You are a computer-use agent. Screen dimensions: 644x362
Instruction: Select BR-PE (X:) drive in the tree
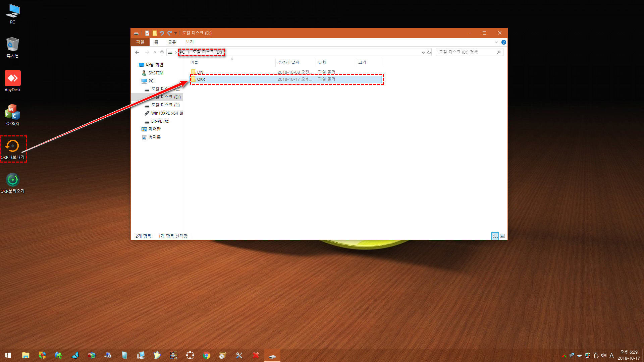tap(157, 121)
